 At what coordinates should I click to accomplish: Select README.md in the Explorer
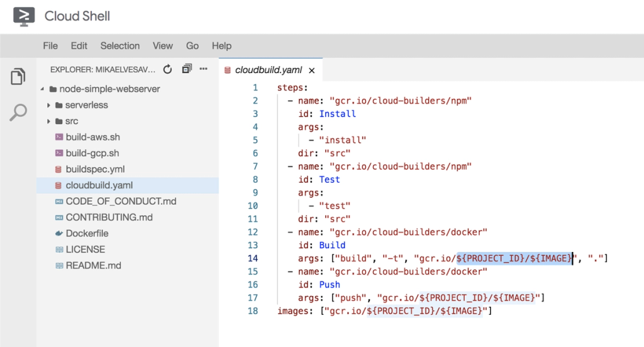(x=93, y=265)
